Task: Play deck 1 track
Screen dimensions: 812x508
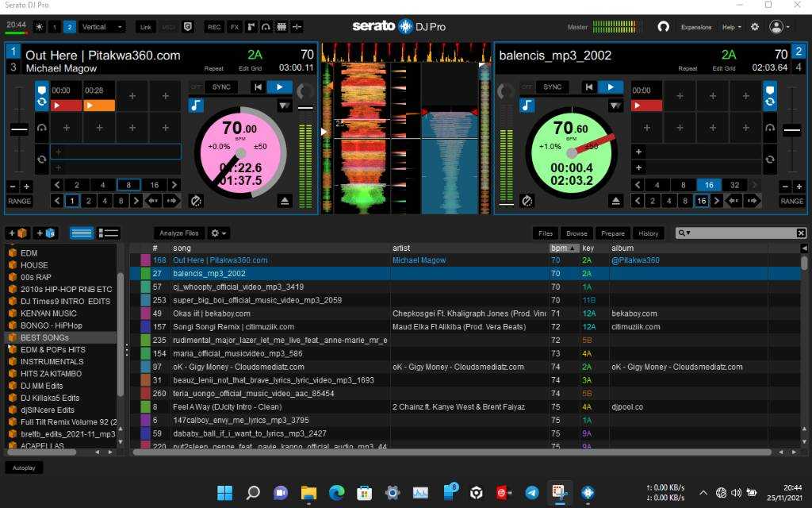Action: (x=280, y=87)
